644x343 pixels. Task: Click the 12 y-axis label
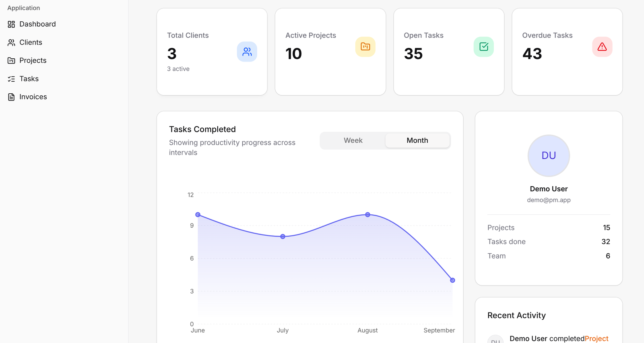tap(190, 195)
